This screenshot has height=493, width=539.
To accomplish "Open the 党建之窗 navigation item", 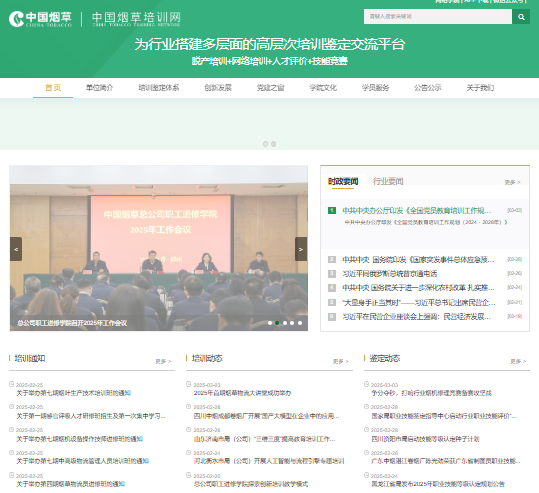I will tap(271, 88).
